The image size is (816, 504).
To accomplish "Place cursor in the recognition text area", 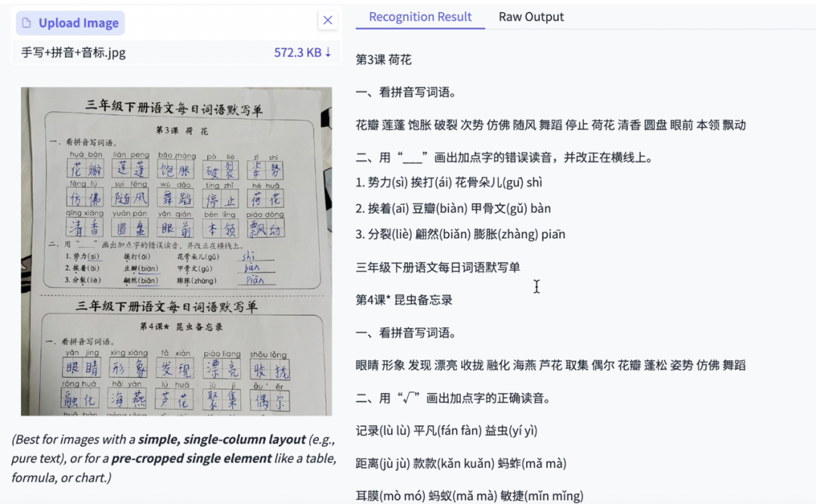I will pos(536,287).
